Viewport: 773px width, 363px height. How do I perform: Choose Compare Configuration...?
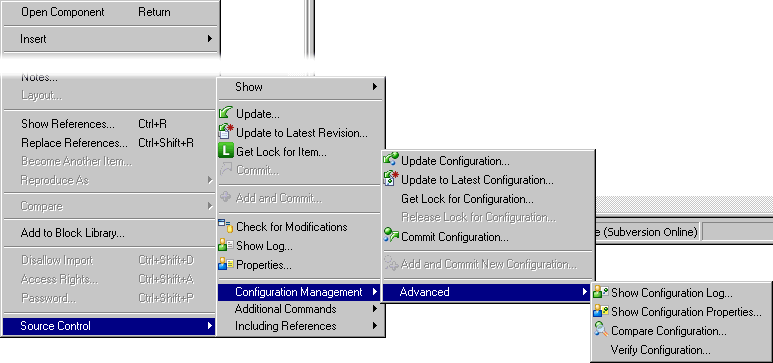[x=682, y=331]
